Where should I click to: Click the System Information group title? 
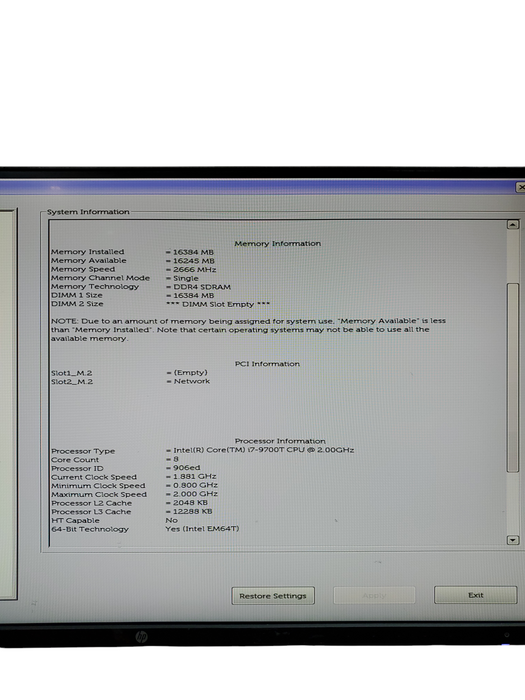pos(88,212)
